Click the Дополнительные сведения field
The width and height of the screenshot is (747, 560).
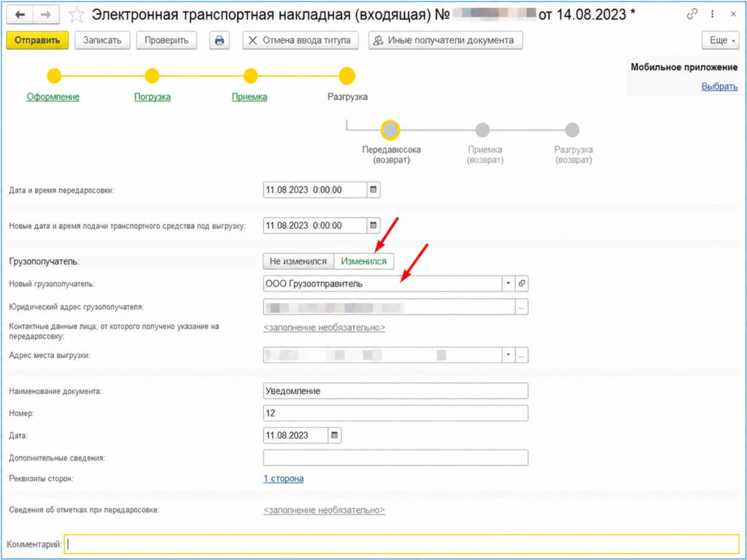395,458
